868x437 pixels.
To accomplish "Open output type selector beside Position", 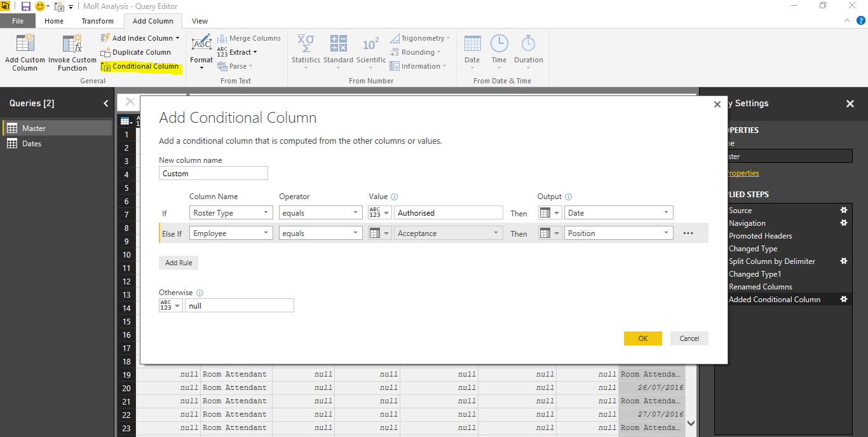I will [x=550, y=233].
